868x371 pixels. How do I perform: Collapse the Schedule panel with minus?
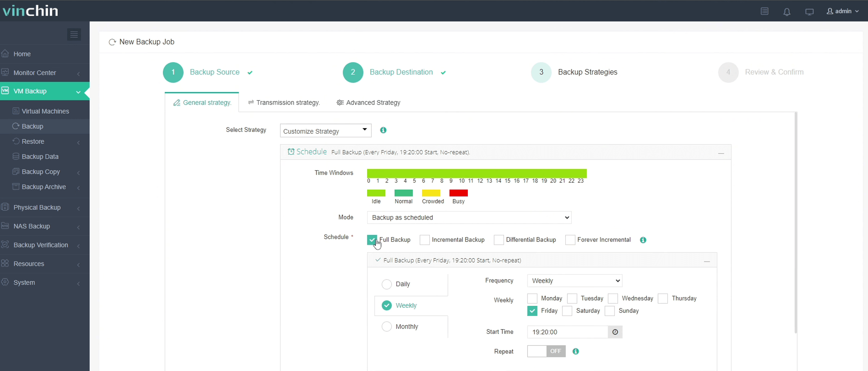[721, 153]
